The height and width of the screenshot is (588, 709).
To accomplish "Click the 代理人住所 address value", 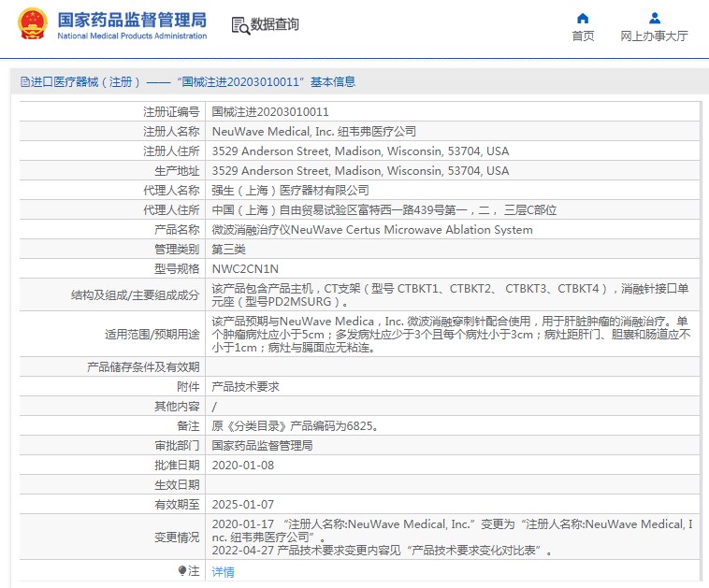I will coord(383,210).
